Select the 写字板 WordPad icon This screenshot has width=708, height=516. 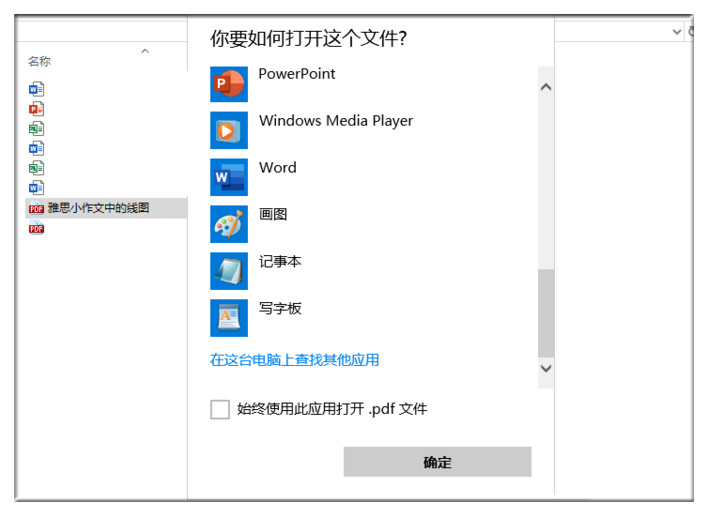click(x=229, y=318)
